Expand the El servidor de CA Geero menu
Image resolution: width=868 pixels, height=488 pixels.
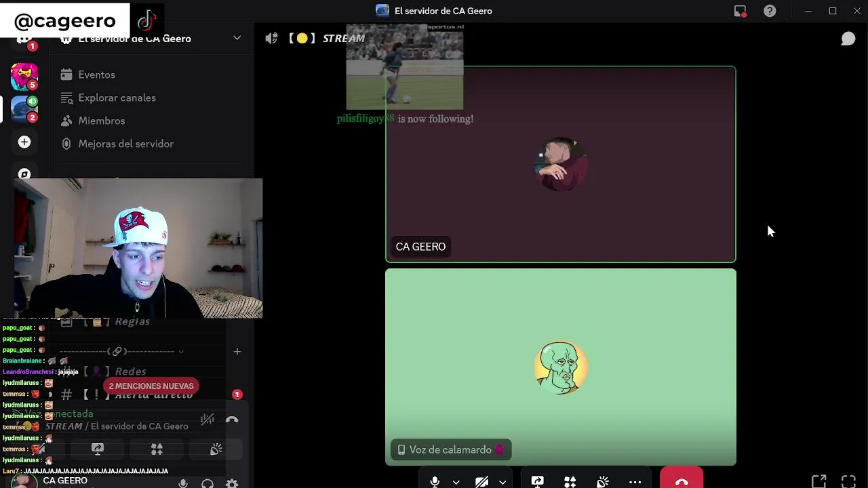[x=237, y=38]
